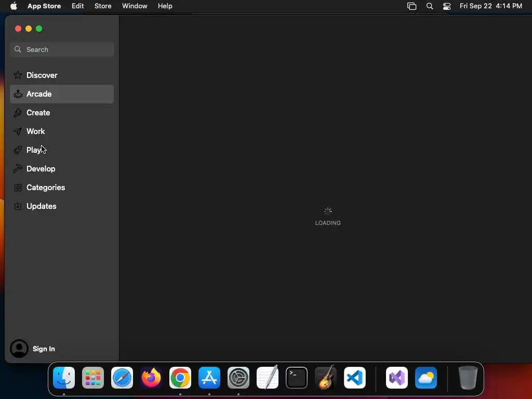Open Control Center in menu bar
The width and height of the screenshot is (532, 399).
pos(447,6)
